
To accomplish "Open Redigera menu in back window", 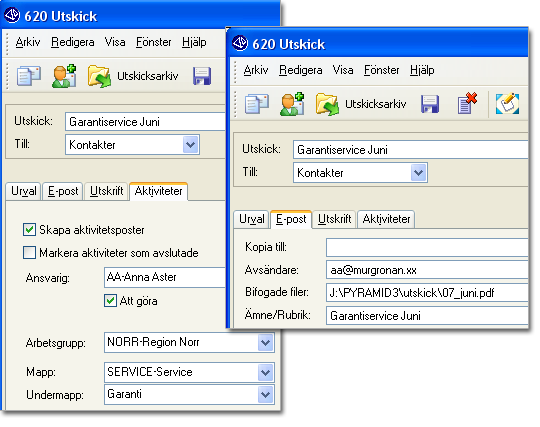I will click(x=73, y=42).
